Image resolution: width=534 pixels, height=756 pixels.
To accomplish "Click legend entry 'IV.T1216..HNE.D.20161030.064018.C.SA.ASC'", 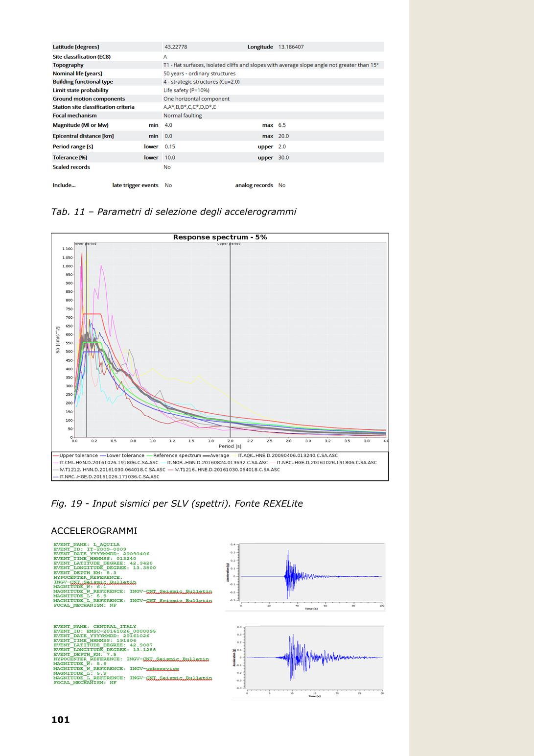I will coord(224,470).
